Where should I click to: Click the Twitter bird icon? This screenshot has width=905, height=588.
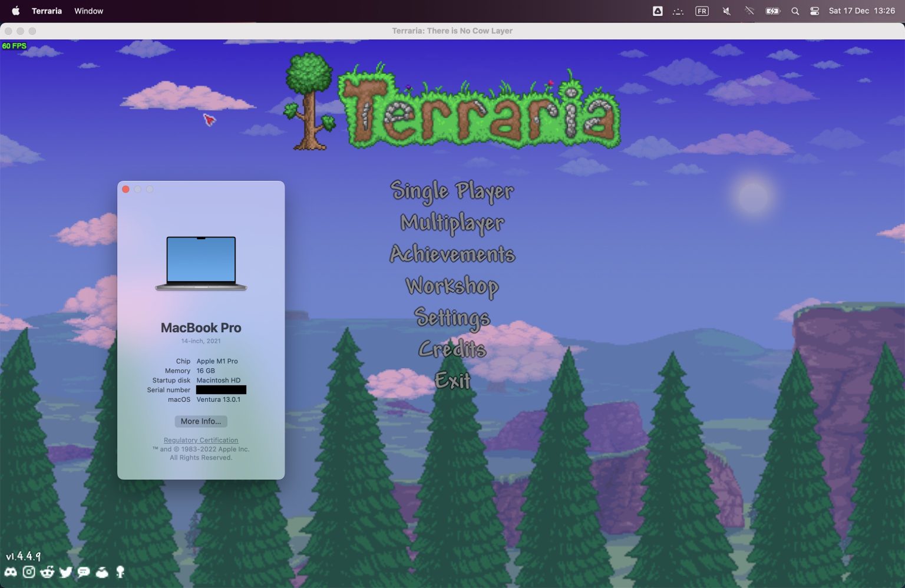coord(65,572)
